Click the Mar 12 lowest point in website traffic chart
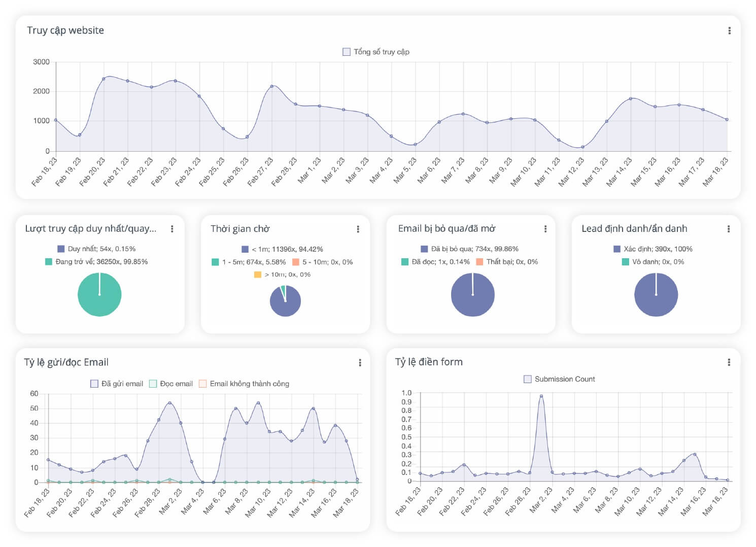 (x=582, y=147)
